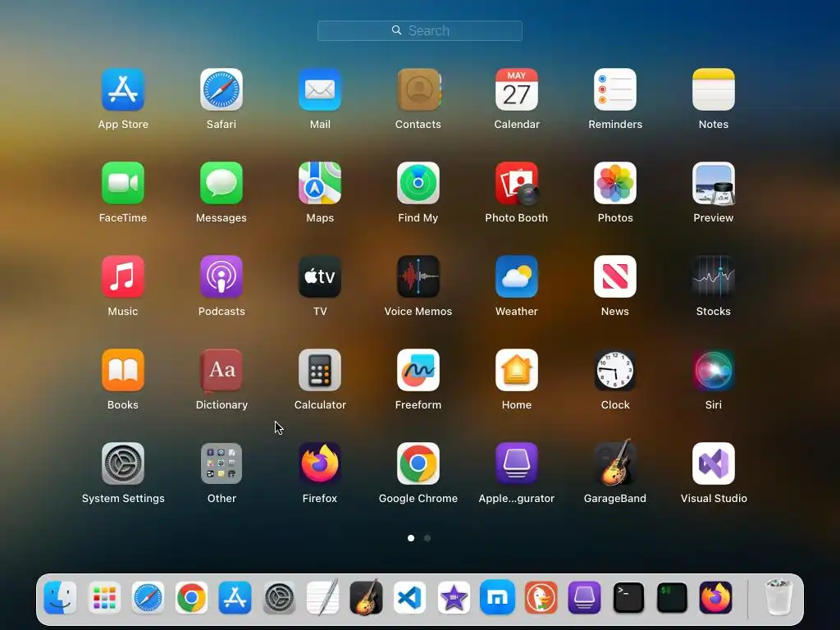Launch the Music app

123,276
